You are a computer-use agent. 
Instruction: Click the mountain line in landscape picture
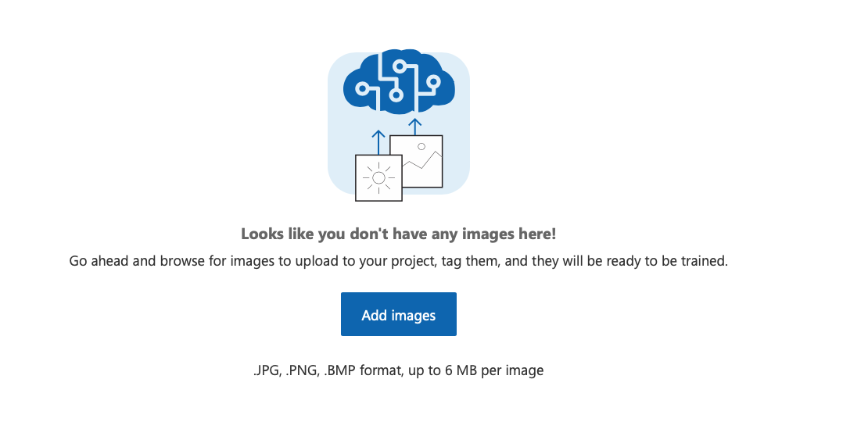421,160
